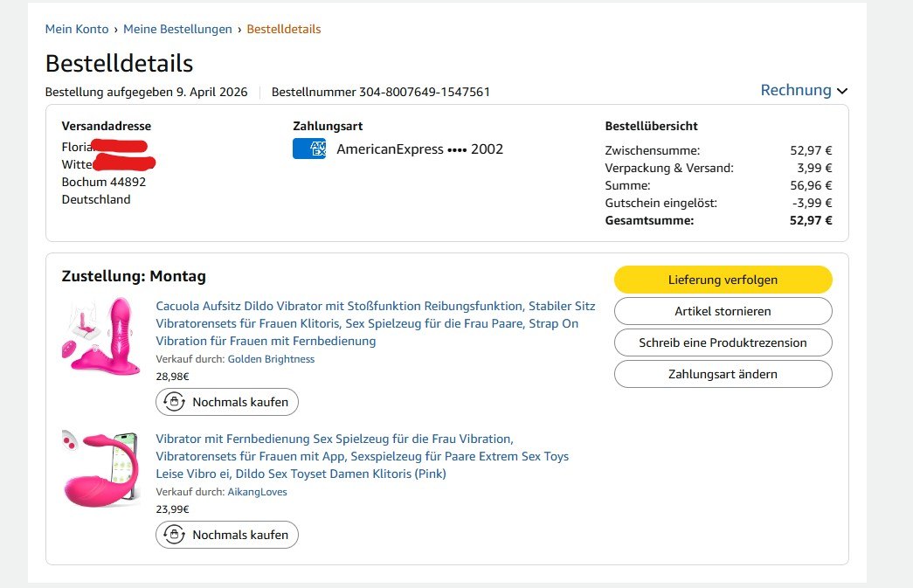
Task: Click Nochmals kaufen under the 23,99€ item
Action: click(227, 535)
